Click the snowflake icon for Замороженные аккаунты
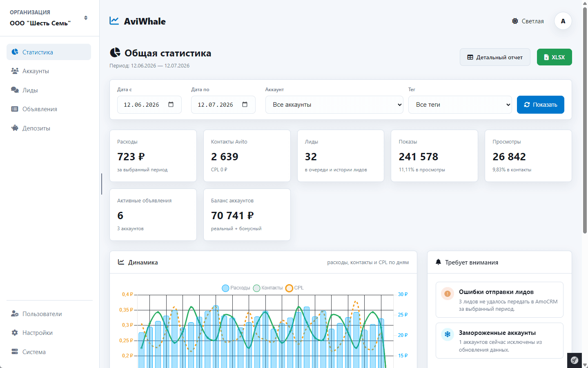The image size is (588, 368). click(x=448, y=334)
